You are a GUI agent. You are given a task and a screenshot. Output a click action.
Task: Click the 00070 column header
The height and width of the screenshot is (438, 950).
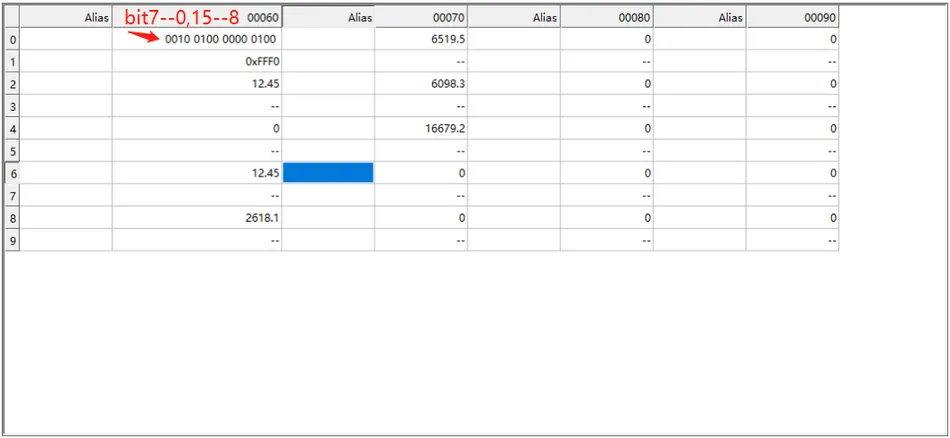pos(421,17)
